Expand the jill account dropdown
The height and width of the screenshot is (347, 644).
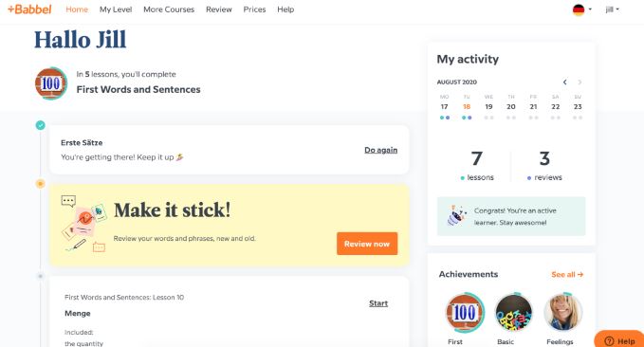[612, 9]
